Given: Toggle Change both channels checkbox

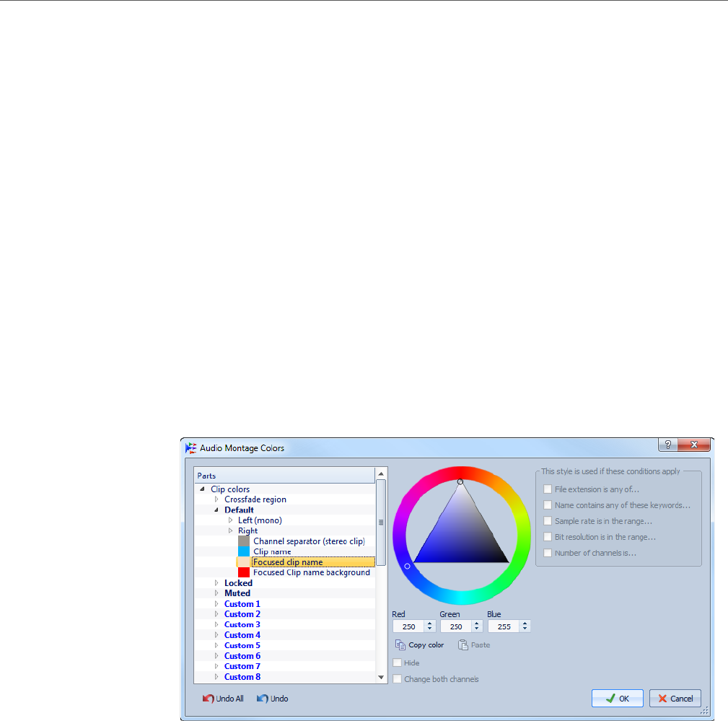Looking at the screenshot, I should 397,679.
